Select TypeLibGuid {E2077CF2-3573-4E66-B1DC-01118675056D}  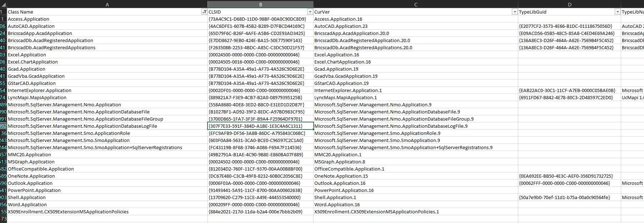click(569, 26)
